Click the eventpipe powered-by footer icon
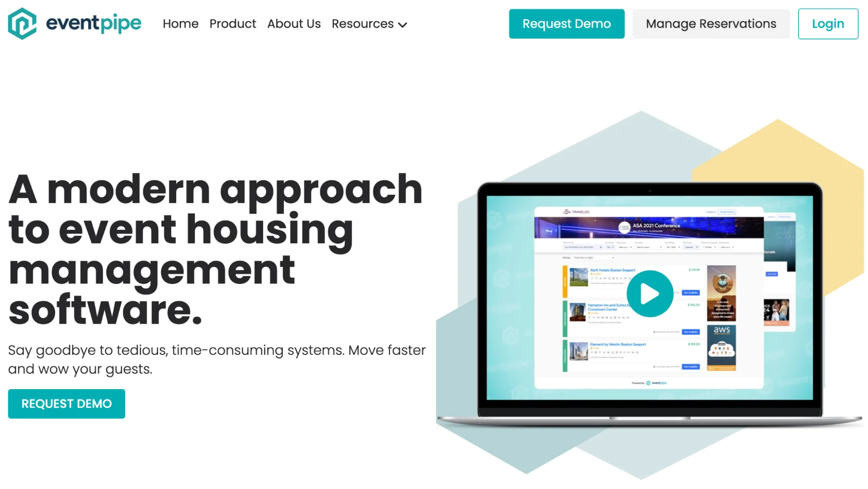 pyautogui.click(x=648, y=383)
